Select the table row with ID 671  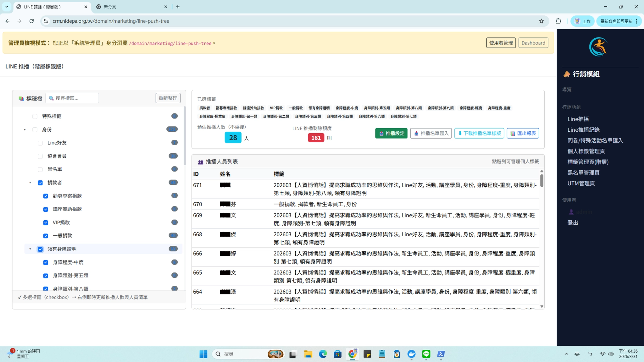(366, 189)
